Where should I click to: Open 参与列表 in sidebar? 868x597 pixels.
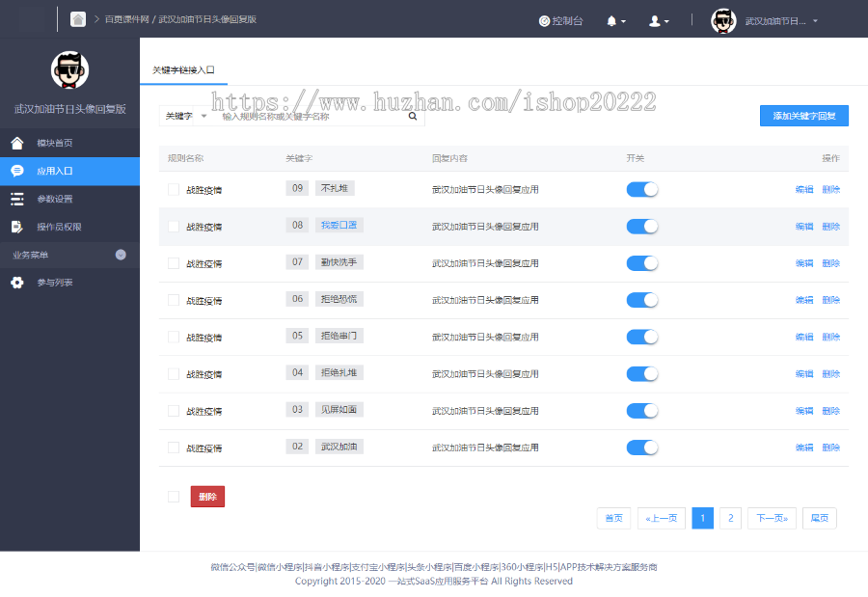(69, 283)
